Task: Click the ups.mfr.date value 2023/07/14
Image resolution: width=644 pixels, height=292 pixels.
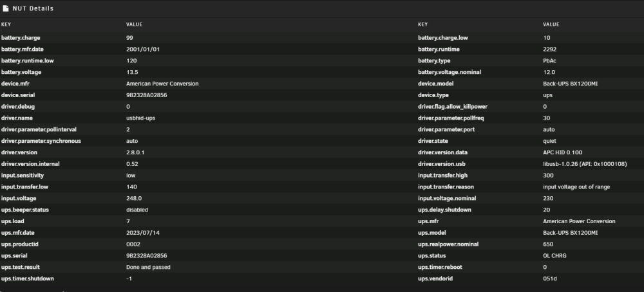Action: [x=142, y=233]
